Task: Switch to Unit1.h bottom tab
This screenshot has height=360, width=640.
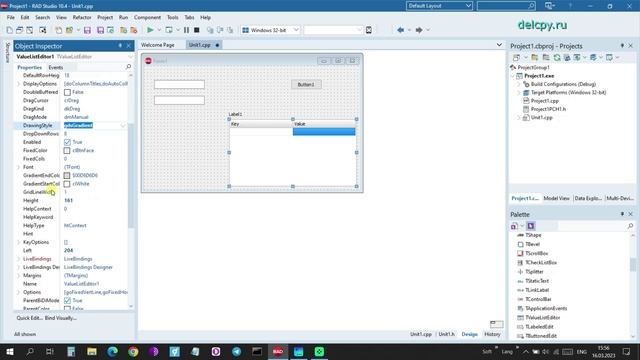Action: pos(446,334)
